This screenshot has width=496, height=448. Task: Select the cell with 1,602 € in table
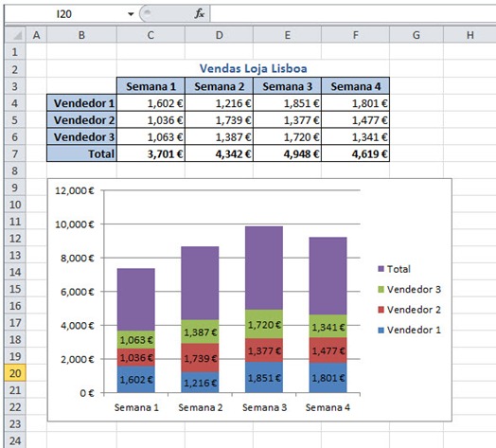(x=151, y=103)
